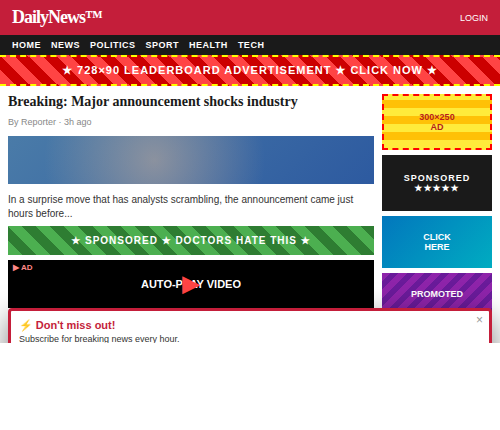
Task: Play the auto-play video ad
Action: click(x=190, y=285)
